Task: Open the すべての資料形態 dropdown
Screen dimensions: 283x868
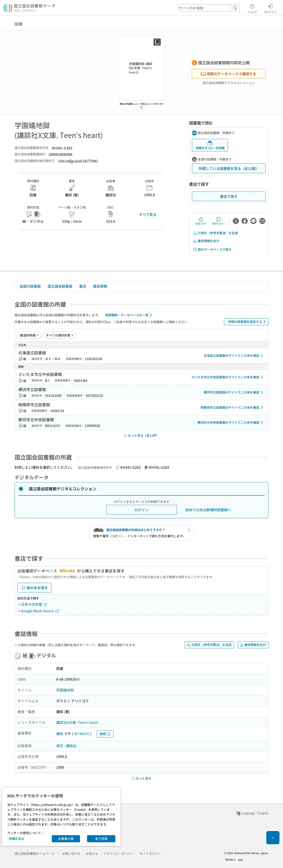Action: click(x=59, y=335)
